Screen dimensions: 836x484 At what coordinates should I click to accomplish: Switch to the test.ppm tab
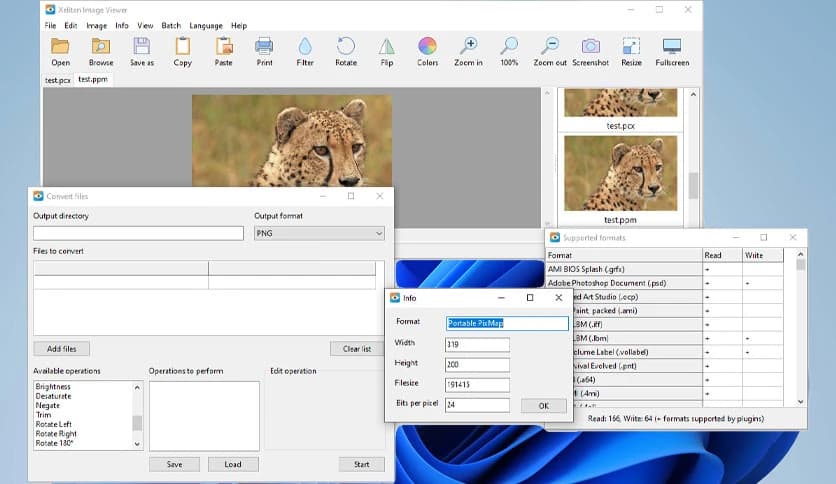(x=93, y=79)
